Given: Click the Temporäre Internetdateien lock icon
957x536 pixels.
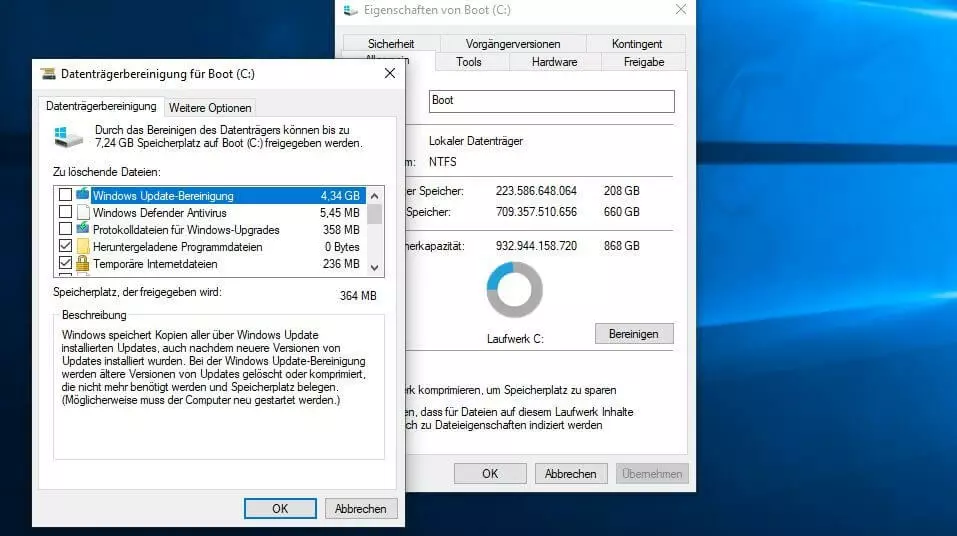Looking at the screenshot, I should click(x=82, y=263).
